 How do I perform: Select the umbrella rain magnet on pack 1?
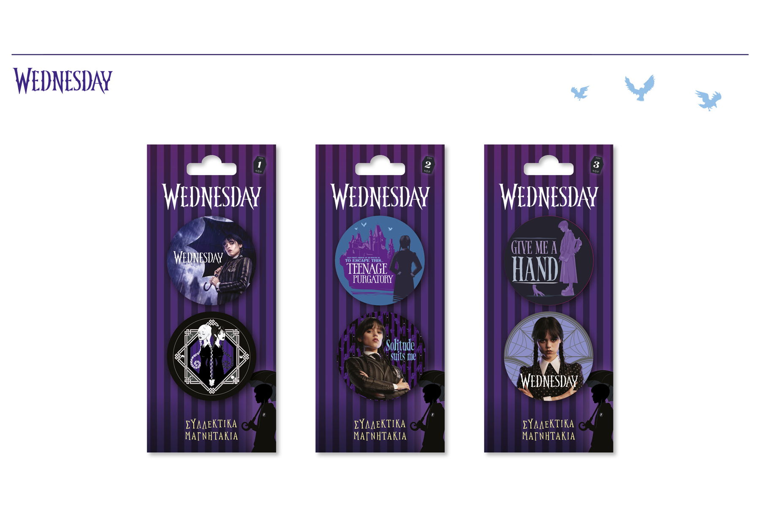[212, 261]
